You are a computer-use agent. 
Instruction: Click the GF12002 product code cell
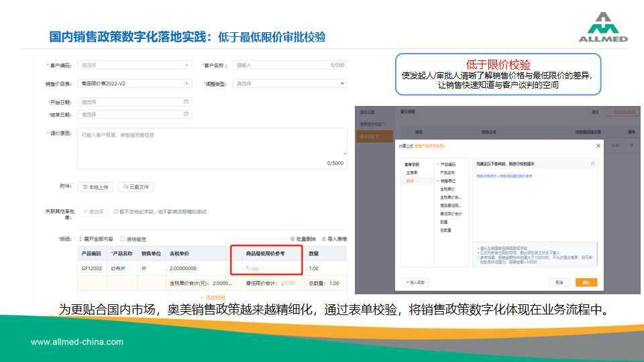click(x=92, y=268)
